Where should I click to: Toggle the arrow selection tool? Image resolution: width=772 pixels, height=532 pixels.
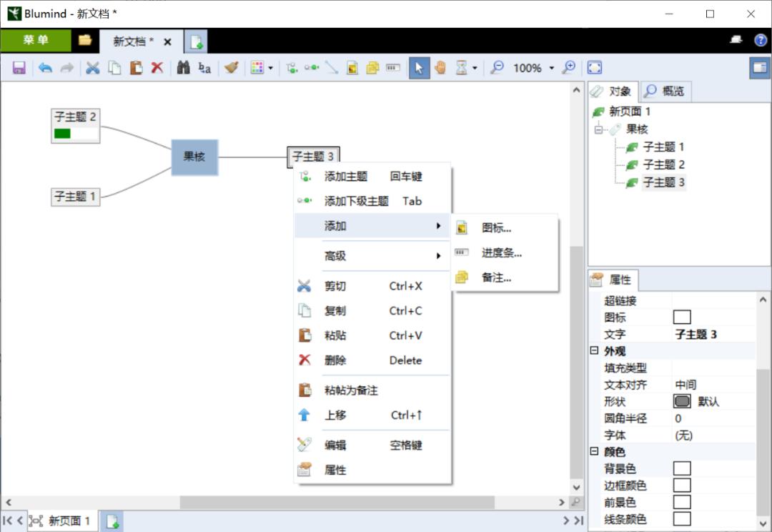tap(420, 67)
